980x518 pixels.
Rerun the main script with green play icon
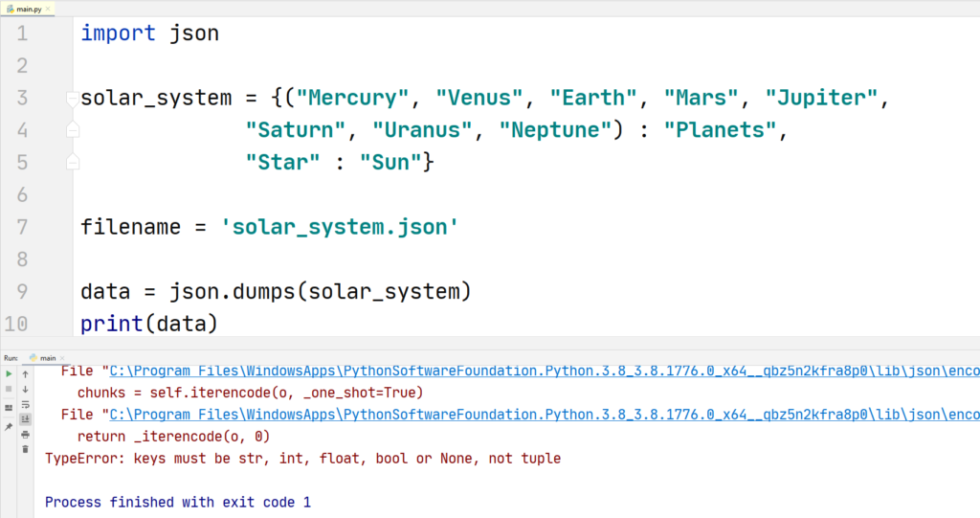(9, 374)
